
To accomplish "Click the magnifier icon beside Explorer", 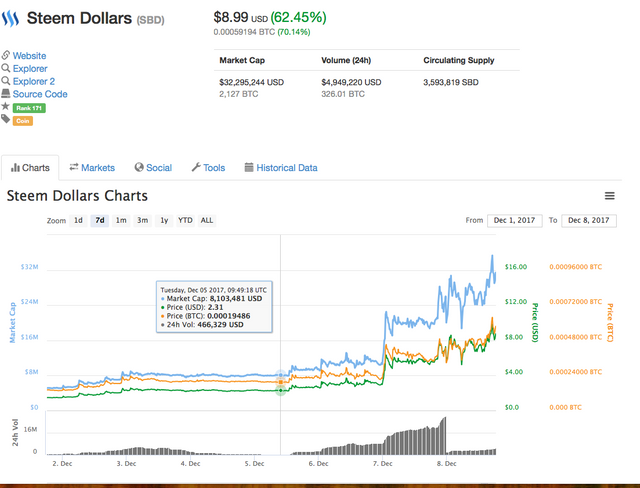I will point(6,68).
